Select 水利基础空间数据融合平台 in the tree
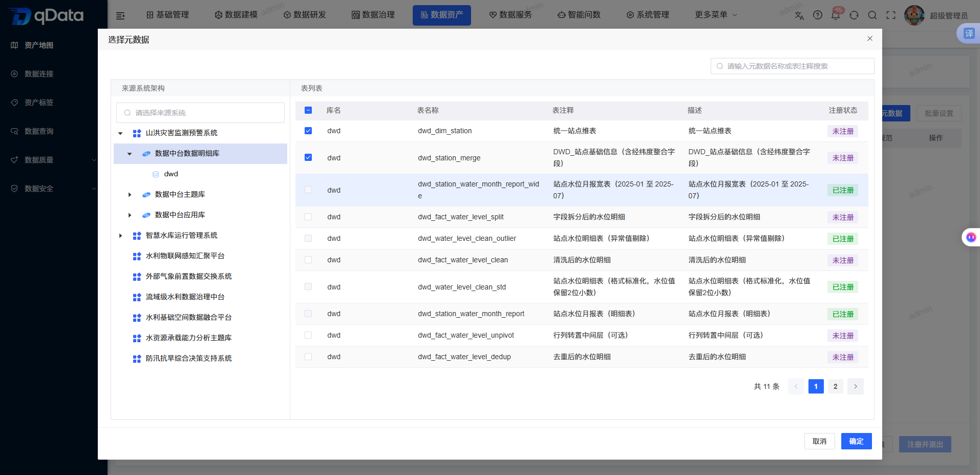The width and height of the screenshot is (980, 475). point(188,318)
